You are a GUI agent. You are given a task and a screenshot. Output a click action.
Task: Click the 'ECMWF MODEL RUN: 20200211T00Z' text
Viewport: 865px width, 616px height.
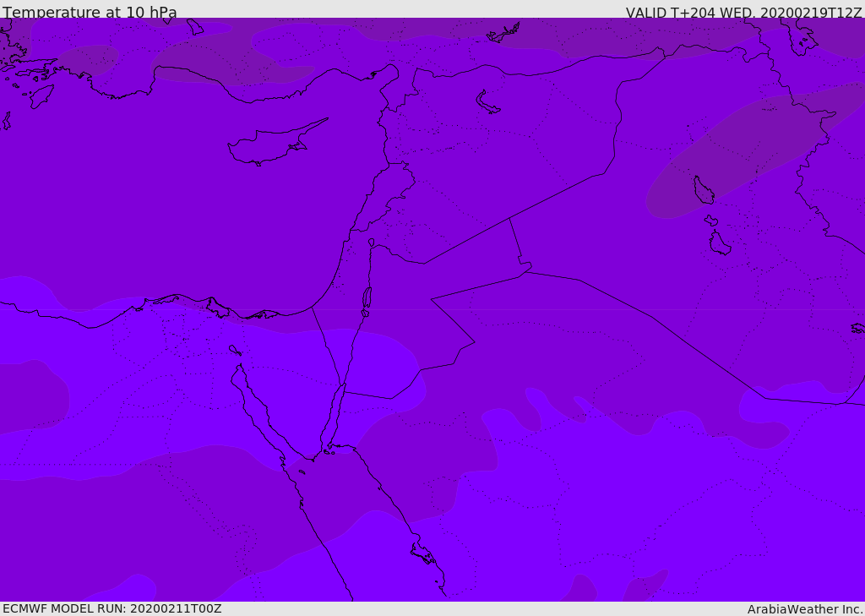point(112,609)
